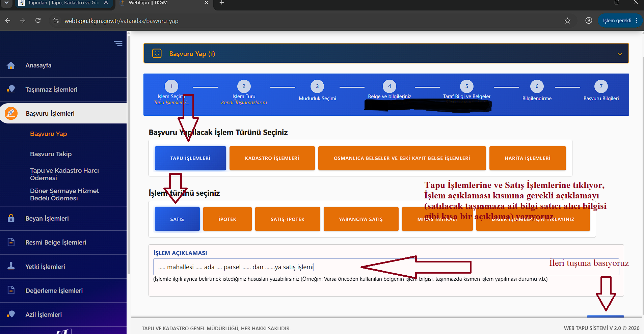Switch to the Webtapu || TKGM tab
Viewport: 644px width, 334px height.
pos(164,3)
